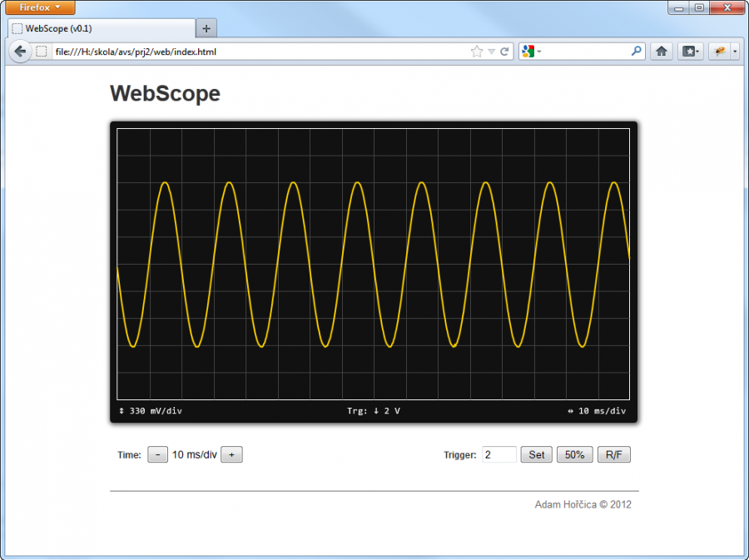Bookmark this page with the star icon

click(477, 52)
